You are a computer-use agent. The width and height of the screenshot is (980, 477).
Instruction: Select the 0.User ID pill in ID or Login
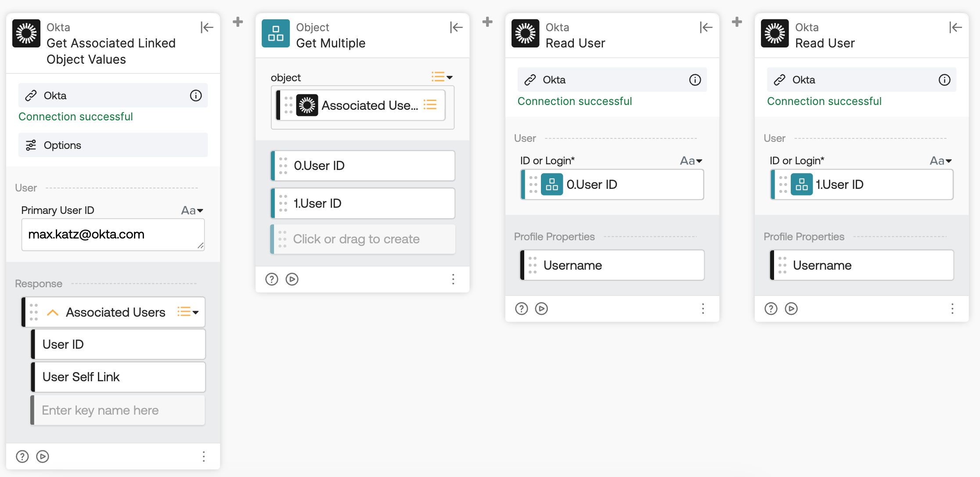coord(612,184)
